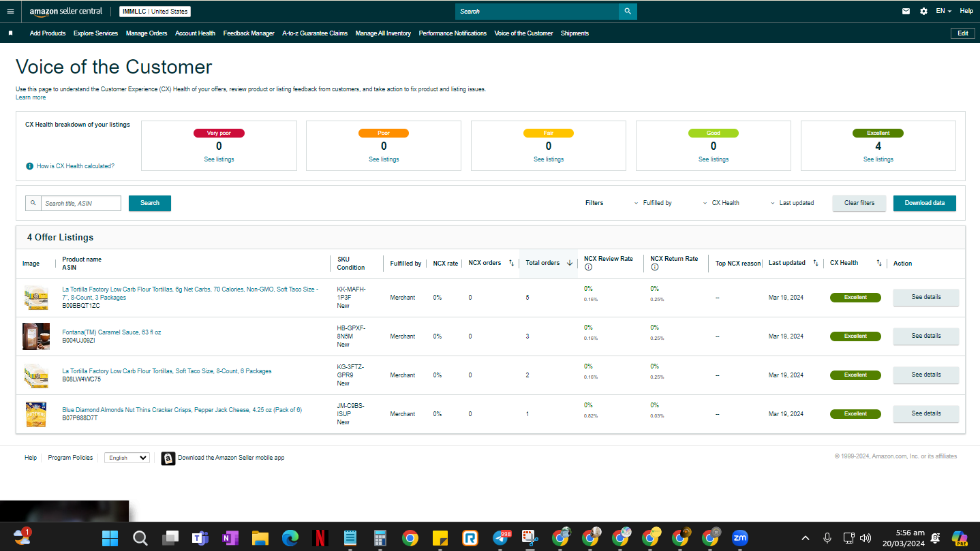The image size is (980, 551).
Task: Sort by Total orders down arrow
Action: 570,263
